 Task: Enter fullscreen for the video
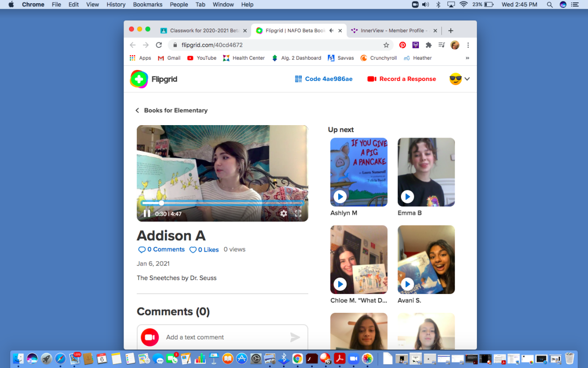[298, 213]
